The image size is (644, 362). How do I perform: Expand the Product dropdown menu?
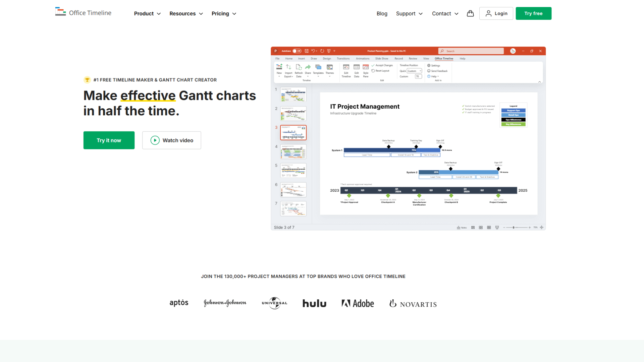(147, 13)
